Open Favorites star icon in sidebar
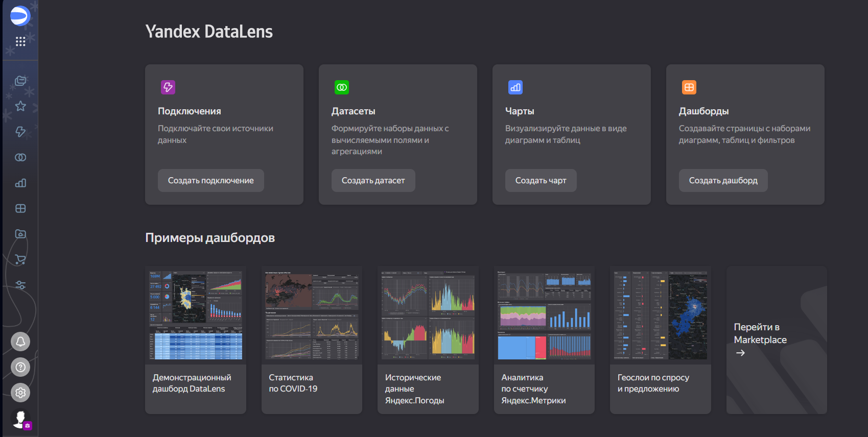Screen dimensions: 868x437 point(20,106)
